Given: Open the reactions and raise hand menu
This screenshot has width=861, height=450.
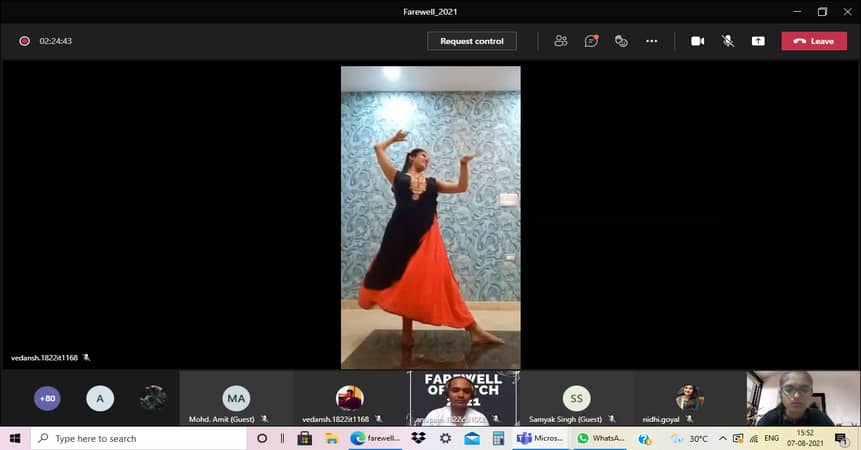Looking at the screenshot, I should tap(621, 41).
